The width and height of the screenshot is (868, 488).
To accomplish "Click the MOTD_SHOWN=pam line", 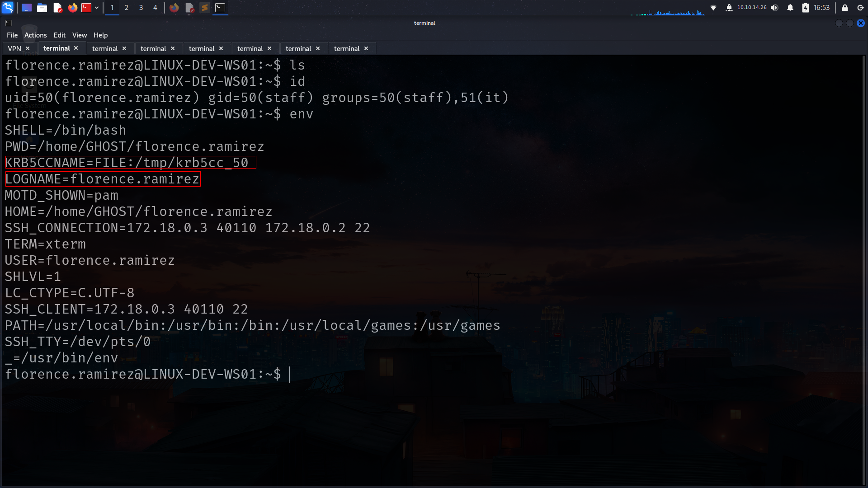I will (x=61, y=195).
